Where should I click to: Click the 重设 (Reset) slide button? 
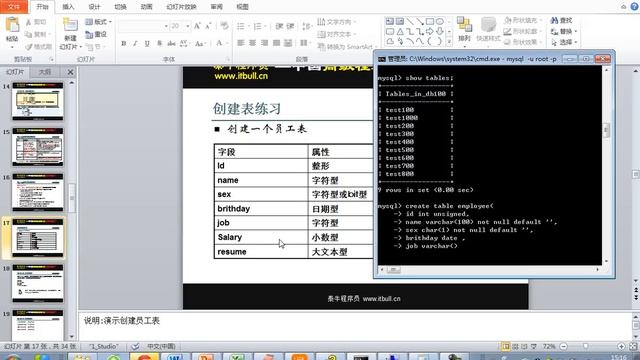pos(96,34)
